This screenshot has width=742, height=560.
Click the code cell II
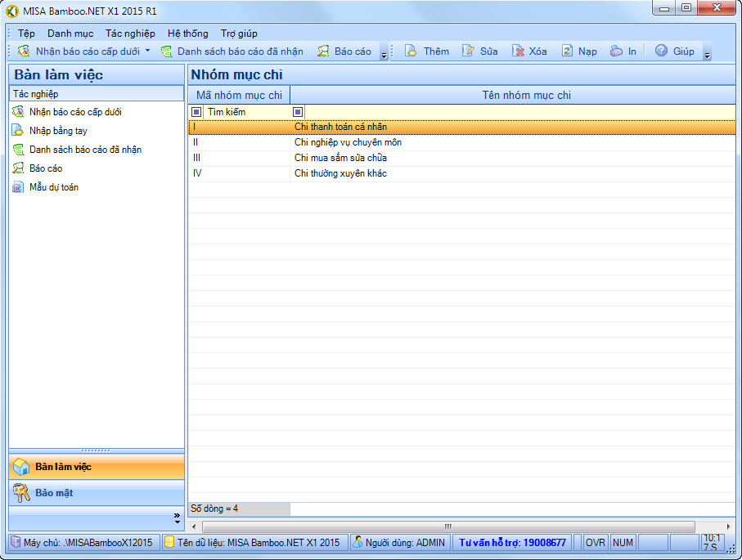coord(239,142)
